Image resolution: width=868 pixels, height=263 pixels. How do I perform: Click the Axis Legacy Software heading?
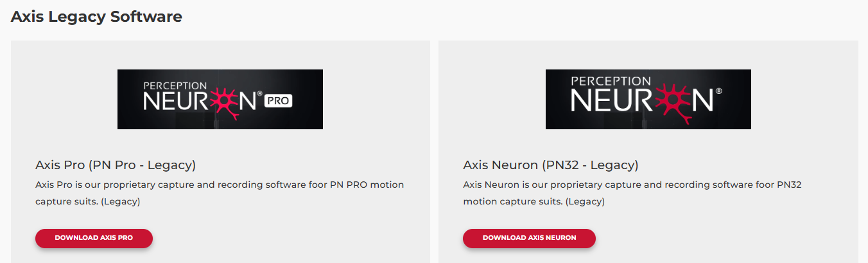tap(96, 17)
